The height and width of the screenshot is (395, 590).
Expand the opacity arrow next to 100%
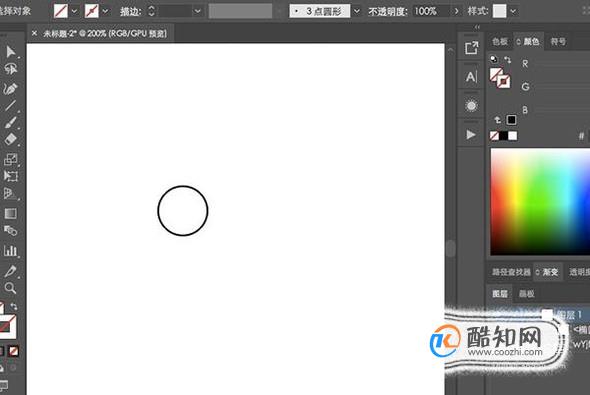pyautogui.click(x=456, y=11)
